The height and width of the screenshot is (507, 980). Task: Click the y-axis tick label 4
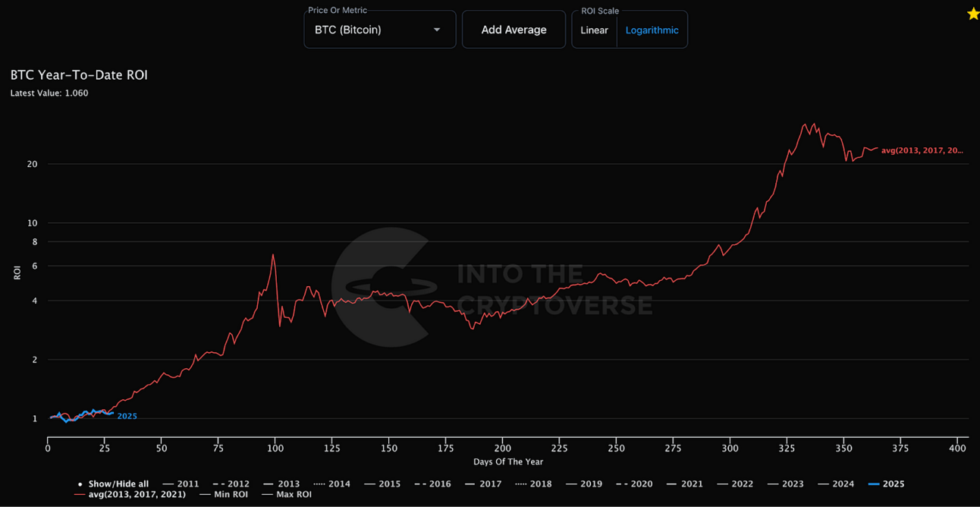pos(35,301)
